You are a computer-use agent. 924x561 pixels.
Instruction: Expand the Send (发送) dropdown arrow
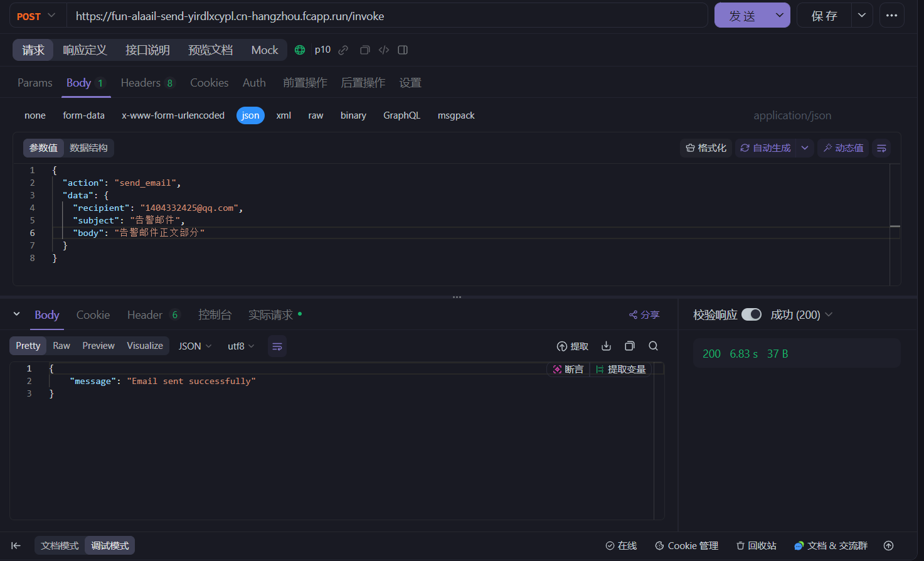(x=780, y=16)
